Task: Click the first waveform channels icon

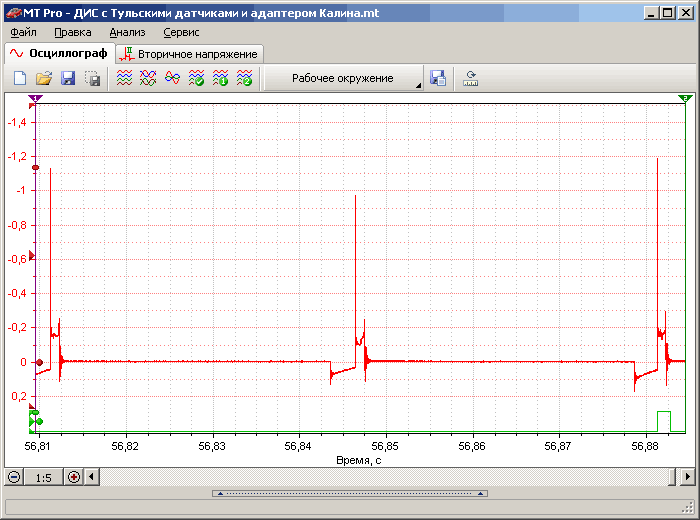Action: pyautogui.click(x=124, y=78)
